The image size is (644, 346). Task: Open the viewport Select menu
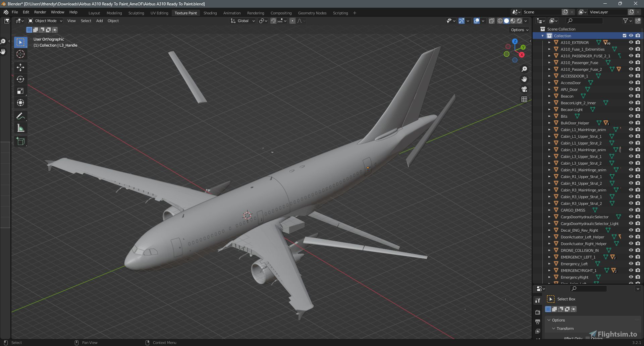click(x=86, y=21)
